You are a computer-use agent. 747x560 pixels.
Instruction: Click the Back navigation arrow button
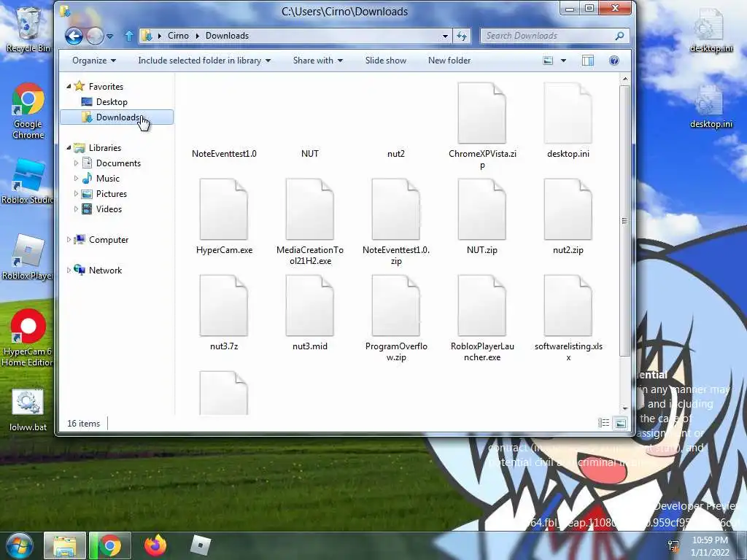click(74, 36)
